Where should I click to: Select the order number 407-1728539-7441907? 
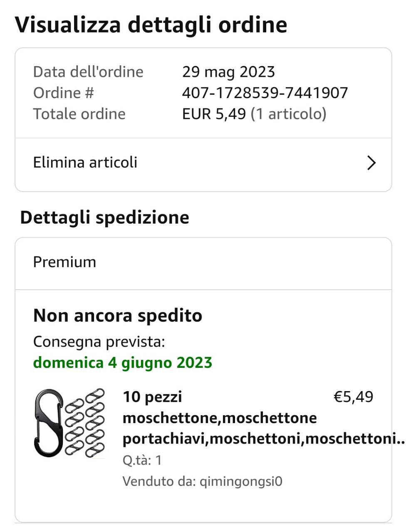point(265,93)
